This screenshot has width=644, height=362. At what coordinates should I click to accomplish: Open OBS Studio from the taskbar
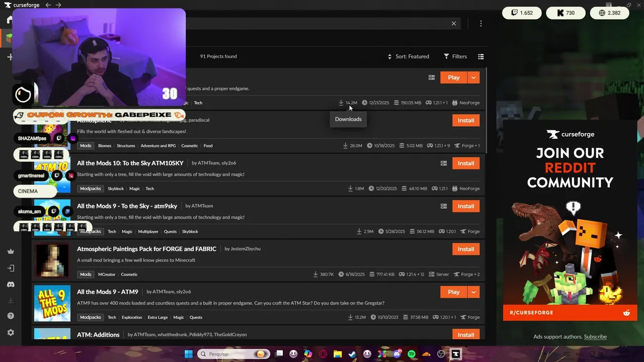pos(441,354)
